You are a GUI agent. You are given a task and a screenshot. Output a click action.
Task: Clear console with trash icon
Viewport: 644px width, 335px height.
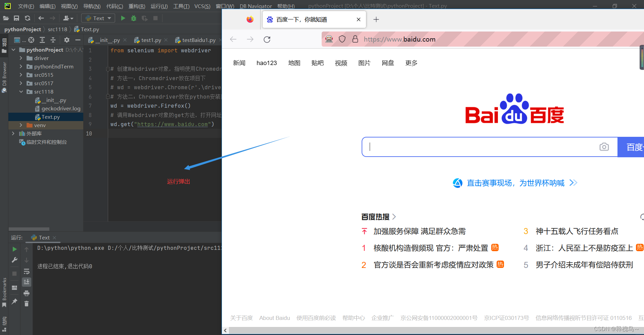27,304
